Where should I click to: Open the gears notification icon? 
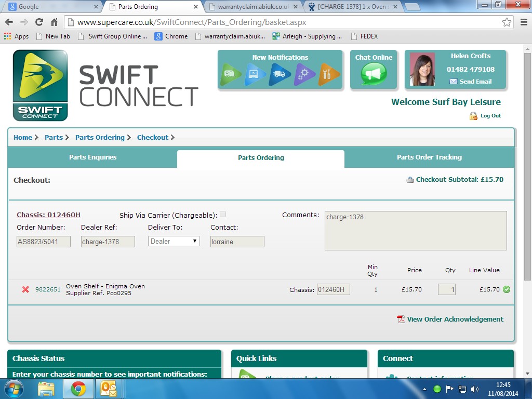pyautogui.click(x=304, y=74)
